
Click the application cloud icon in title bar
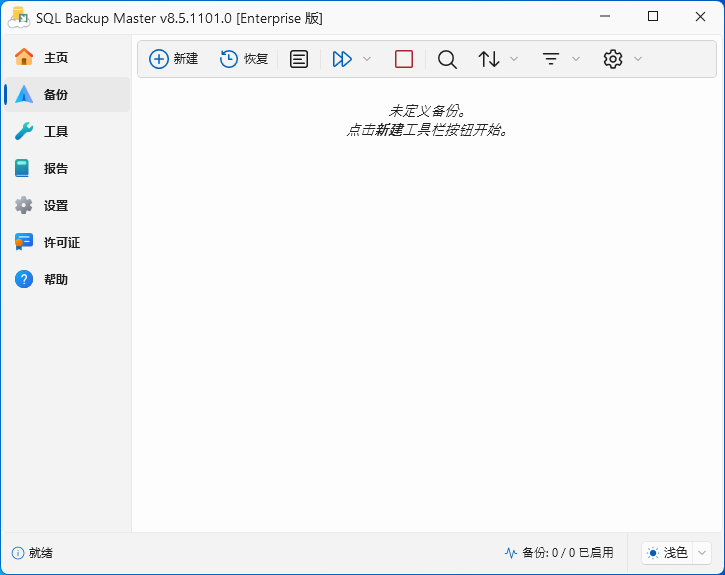(19, 18)
